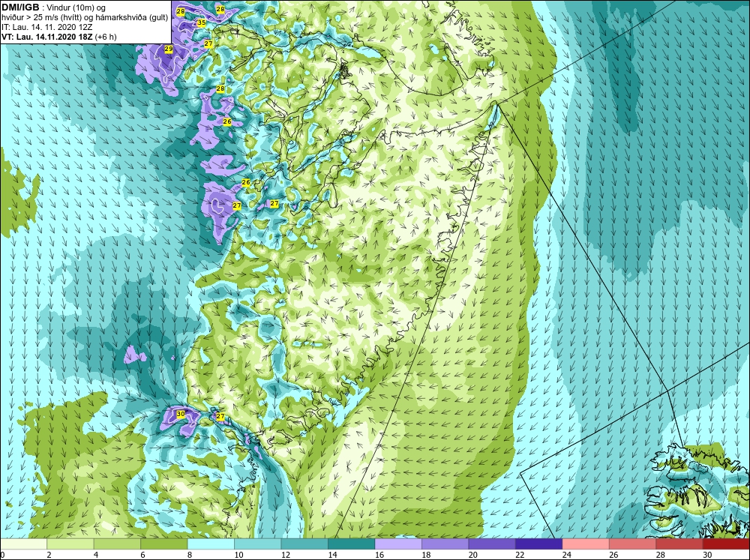This screenshot has height=560, width=750.
Task: Click the 6–8 m/s olive green legend swatch
Action: [164, 544]
